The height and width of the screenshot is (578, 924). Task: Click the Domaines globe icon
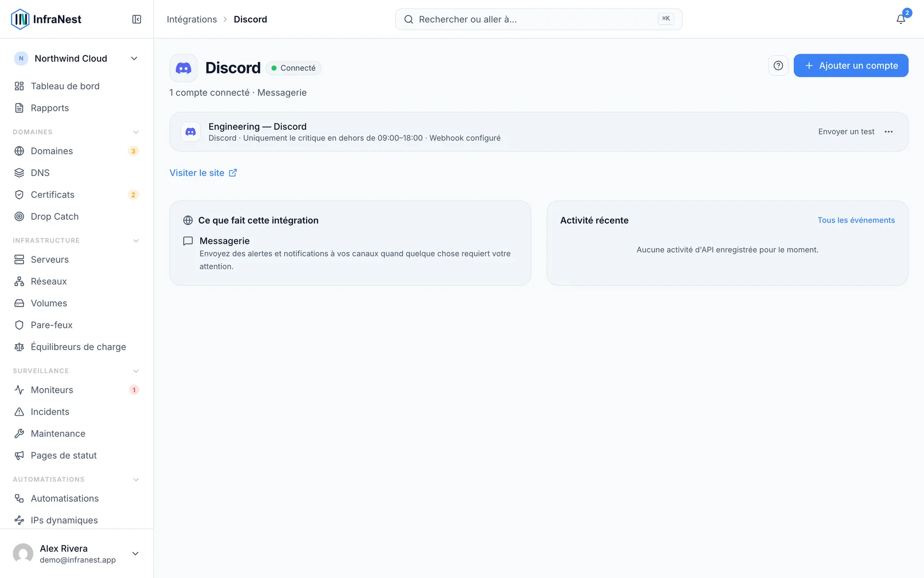[19, 151]
